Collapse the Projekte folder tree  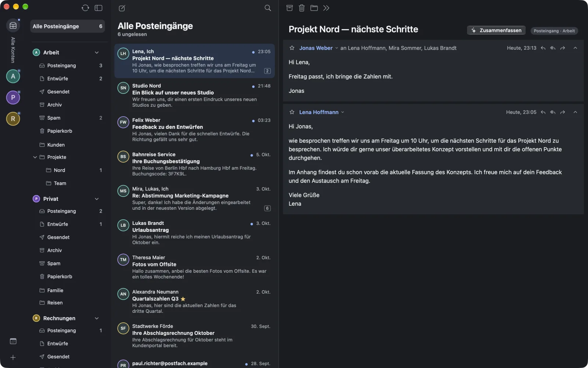(x=35, y=157)
